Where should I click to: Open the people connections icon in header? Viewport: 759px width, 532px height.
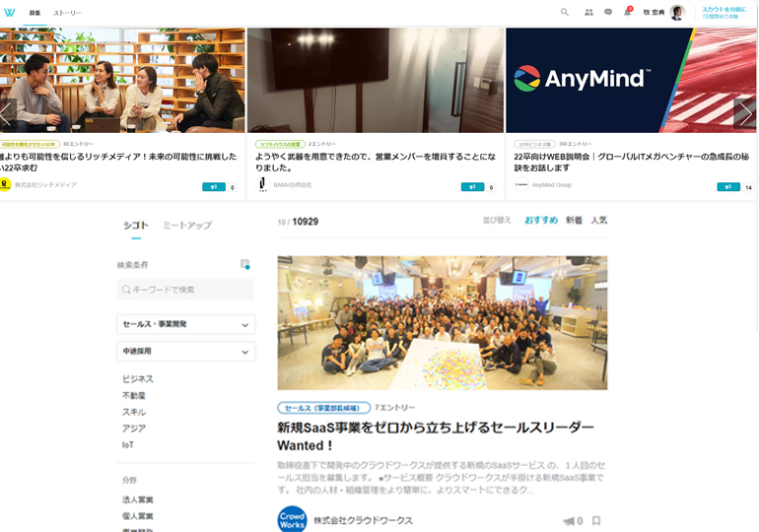(x=588, y=12)
